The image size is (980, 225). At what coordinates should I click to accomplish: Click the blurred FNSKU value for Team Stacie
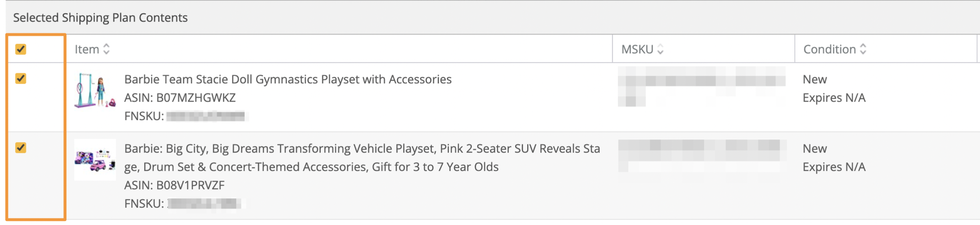click(205, 117)
